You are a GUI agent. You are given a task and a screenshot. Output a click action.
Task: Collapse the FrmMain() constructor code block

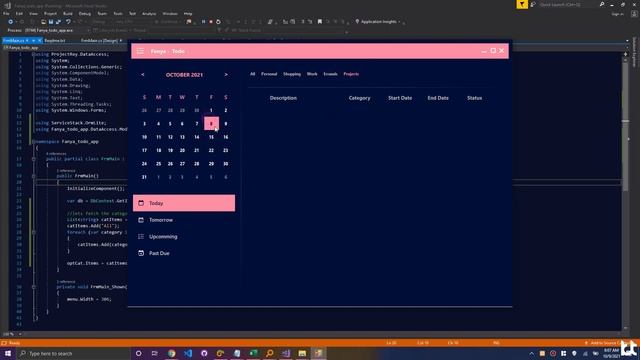pos(33,176)
